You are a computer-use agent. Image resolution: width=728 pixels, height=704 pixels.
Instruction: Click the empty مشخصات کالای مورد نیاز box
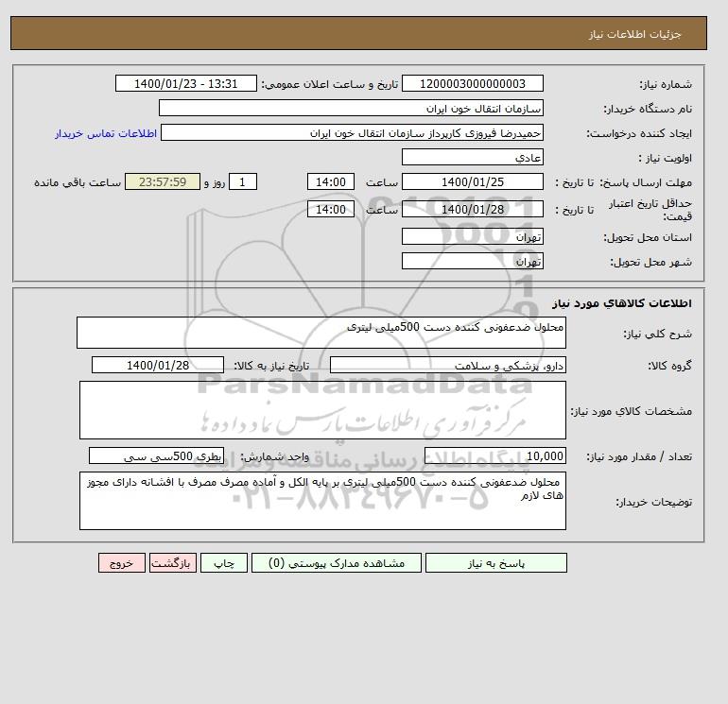[322, 410]
